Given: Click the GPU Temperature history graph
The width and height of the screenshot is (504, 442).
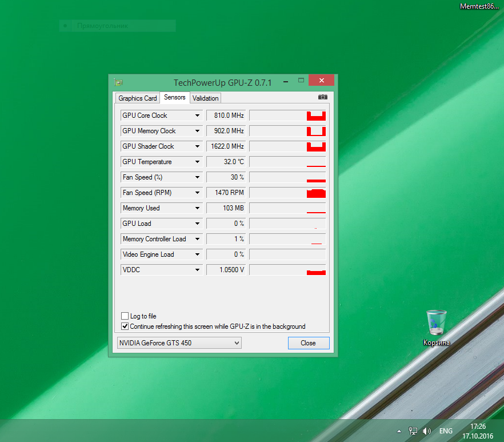Looking at the screenshot, I should [x=287, y=162].
